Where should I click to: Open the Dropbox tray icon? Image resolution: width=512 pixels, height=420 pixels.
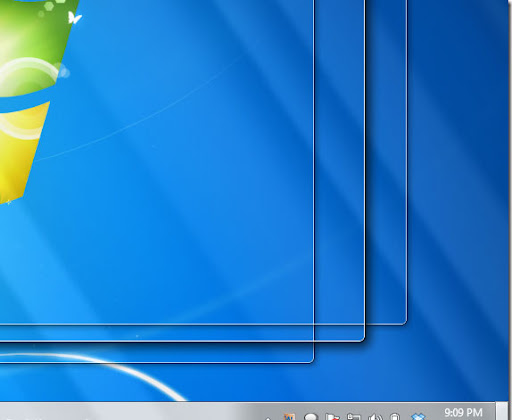[x=418, y=417]
